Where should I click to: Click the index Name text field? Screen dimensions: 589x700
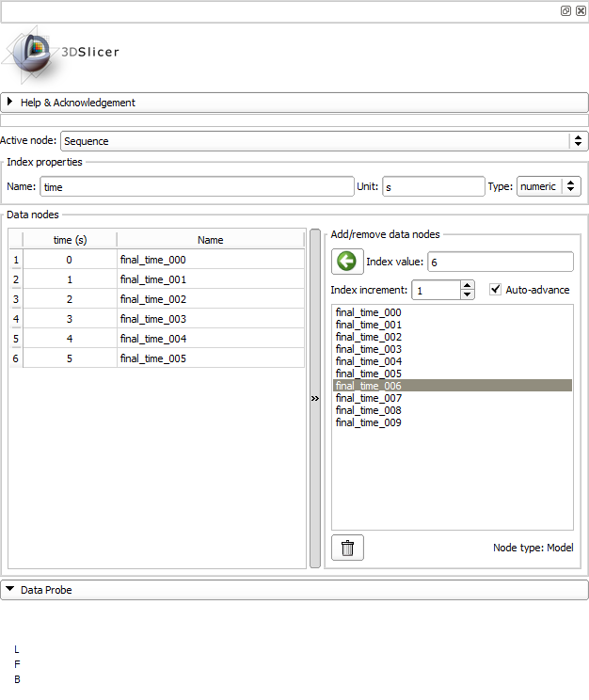pyautogui.click(x=197, y=187)
